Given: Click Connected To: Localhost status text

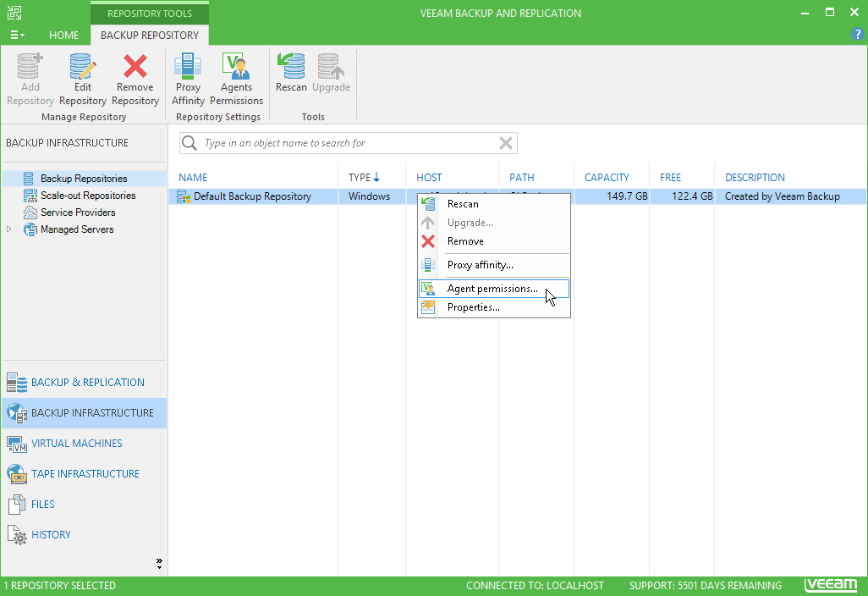Looking at the screenshot, I should pyautogui.click(x=535, y=586).
